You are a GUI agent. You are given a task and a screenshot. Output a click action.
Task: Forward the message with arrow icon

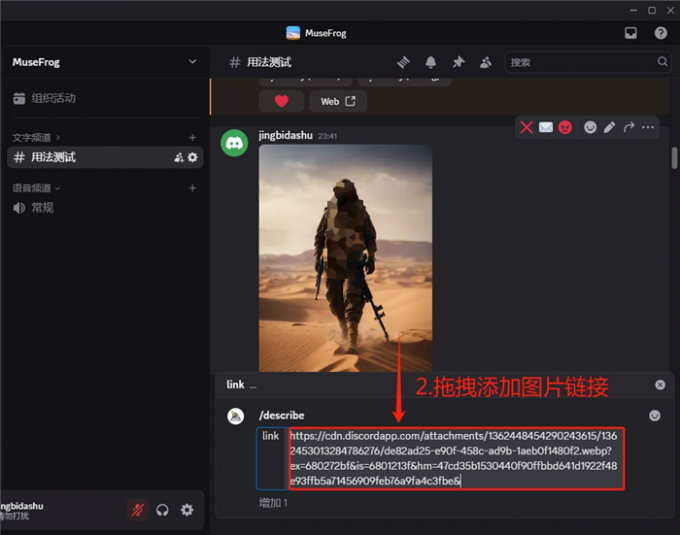point(629,127)
